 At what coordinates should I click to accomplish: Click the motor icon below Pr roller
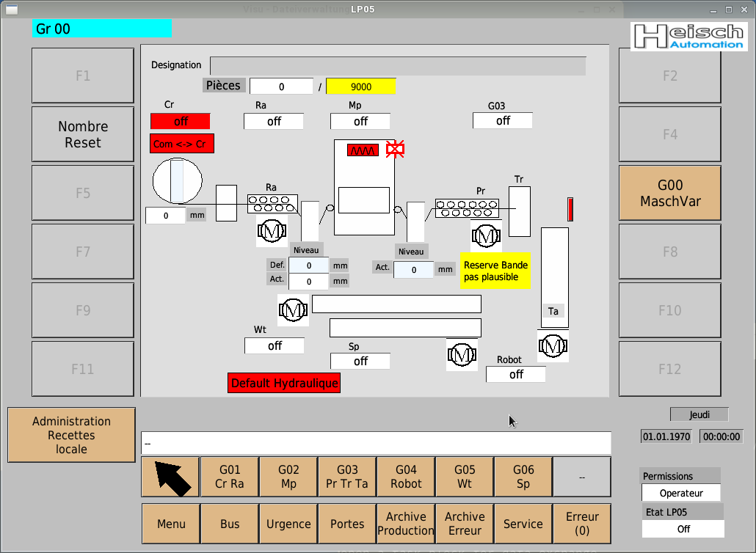coord(485,235)
